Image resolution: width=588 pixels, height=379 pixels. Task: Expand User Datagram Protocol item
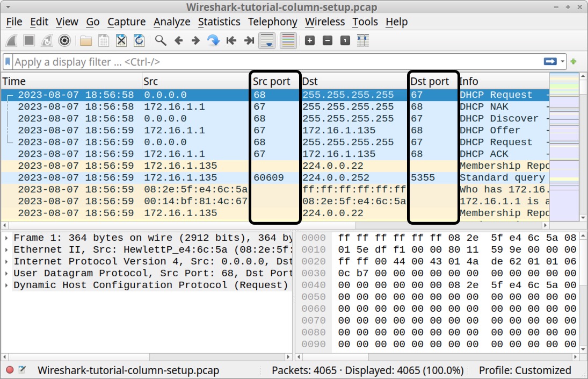pos(6,273)
